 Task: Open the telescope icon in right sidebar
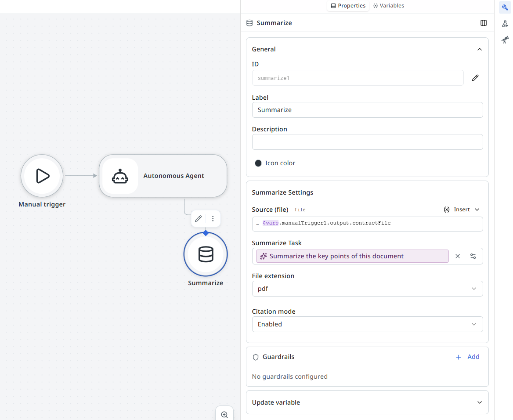[x=505, y=40]
